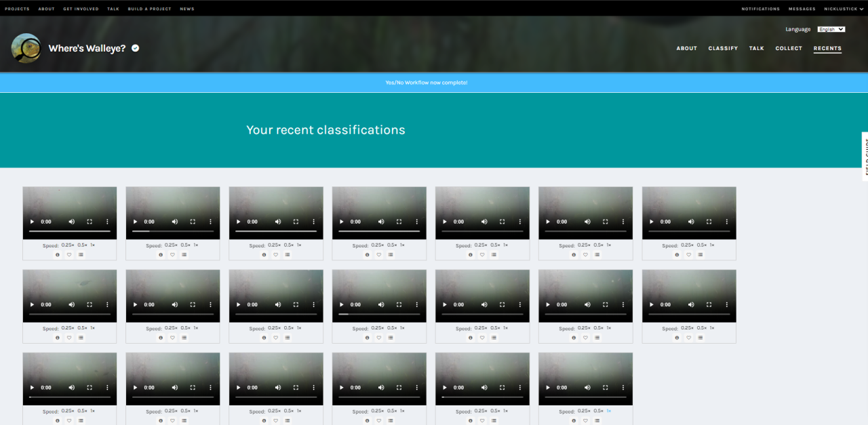This screenshot has height=425, width=868.
Task: Open more options on fifth middle-row video
Action: click(520, 304)
